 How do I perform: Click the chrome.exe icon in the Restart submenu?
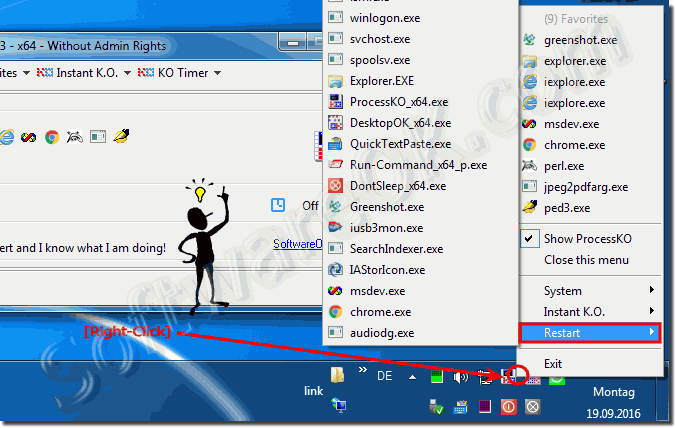[335, 312]
